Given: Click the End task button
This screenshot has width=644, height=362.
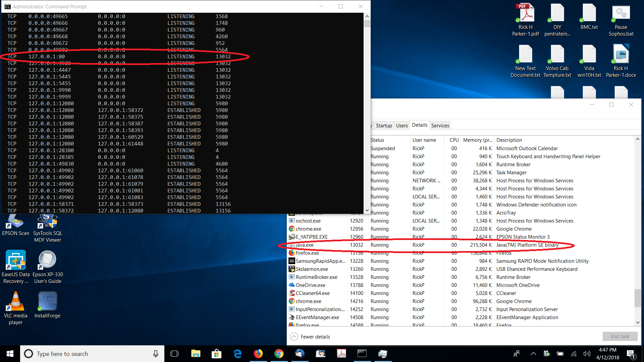Looking at the screenshot, I should [x=620, y=336].
